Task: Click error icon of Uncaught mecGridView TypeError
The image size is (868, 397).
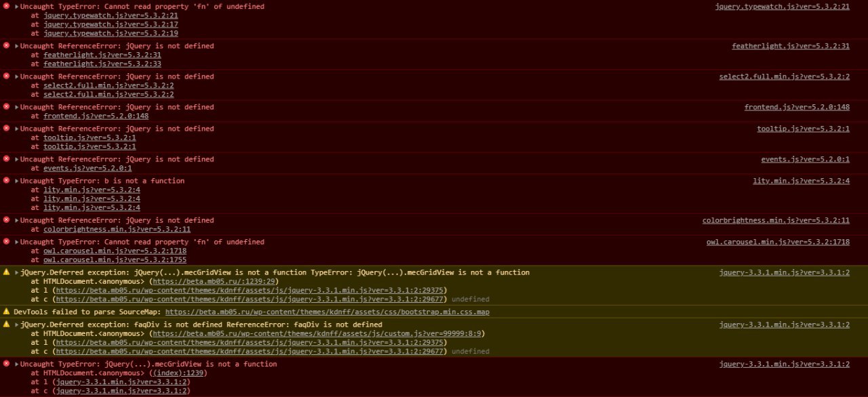Action: point(6,364)
